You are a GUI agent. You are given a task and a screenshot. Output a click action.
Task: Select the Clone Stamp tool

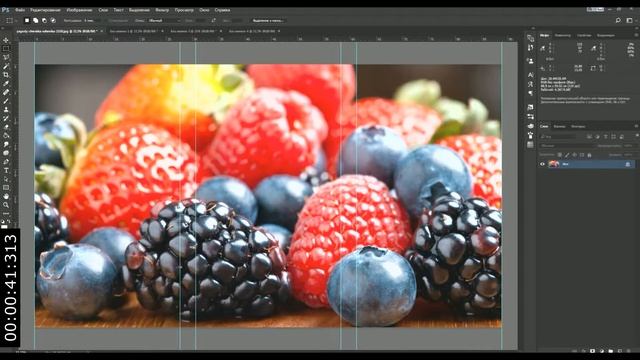(6, 109)
